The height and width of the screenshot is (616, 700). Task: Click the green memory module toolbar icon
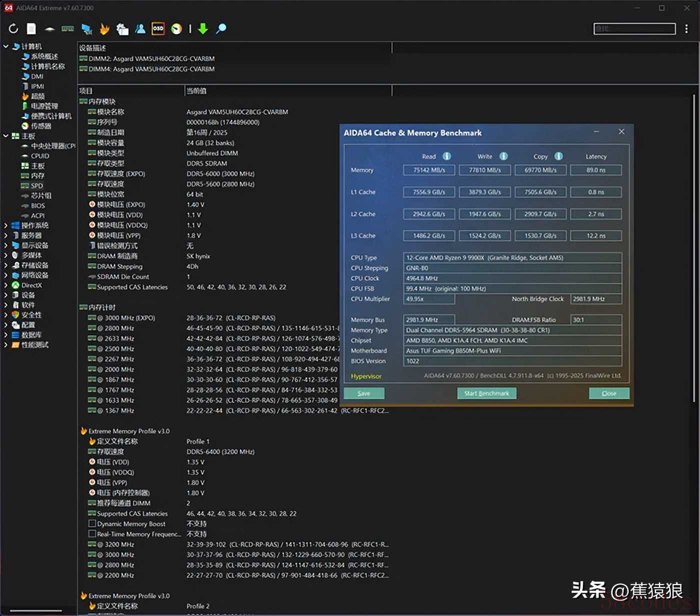point(67,29)
